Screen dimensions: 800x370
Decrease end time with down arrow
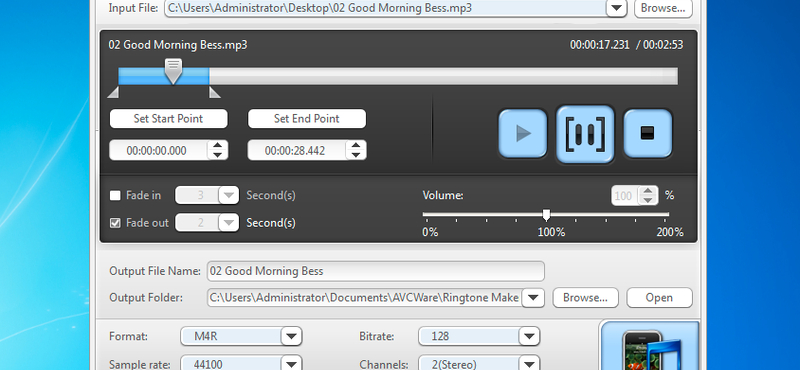pos(356,155)
